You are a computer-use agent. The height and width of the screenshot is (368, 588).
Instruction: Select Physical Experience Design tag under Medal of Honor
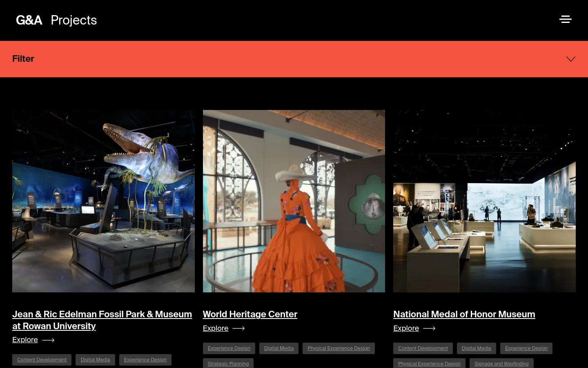click(x=429, y=364)
